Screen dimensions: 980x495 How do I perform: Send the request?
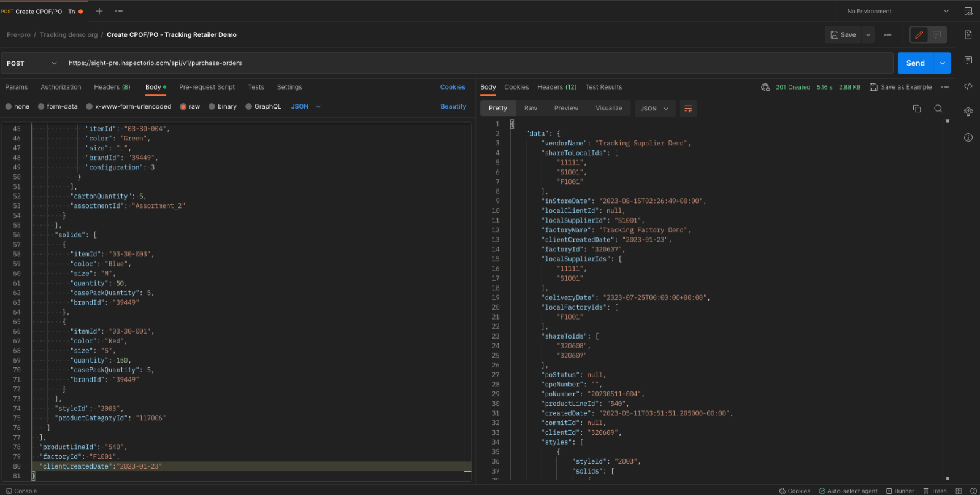point(916,63)
